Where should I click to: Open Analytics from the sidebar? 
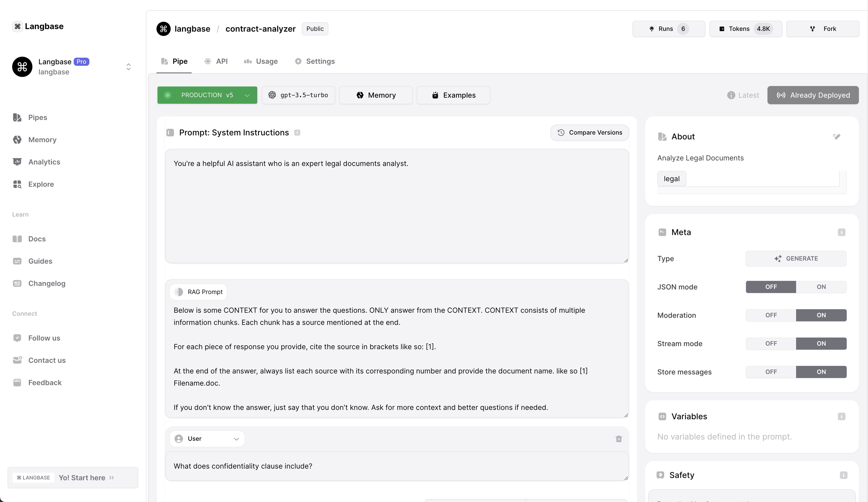pyautogui.click(x=44, y=162)
